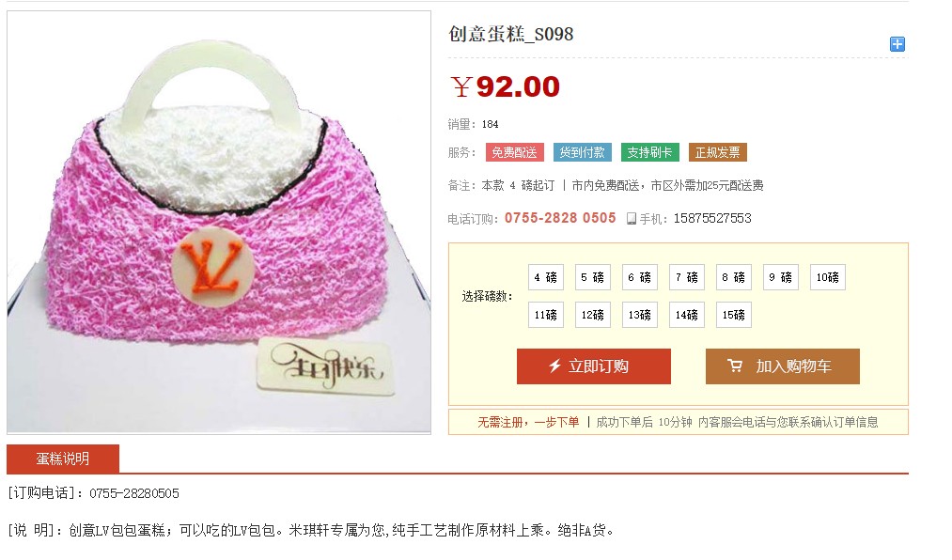This screenshot has height=560, width=952.
Task: Click the lightning icon on 立即订购
Action: coord(554,366)
